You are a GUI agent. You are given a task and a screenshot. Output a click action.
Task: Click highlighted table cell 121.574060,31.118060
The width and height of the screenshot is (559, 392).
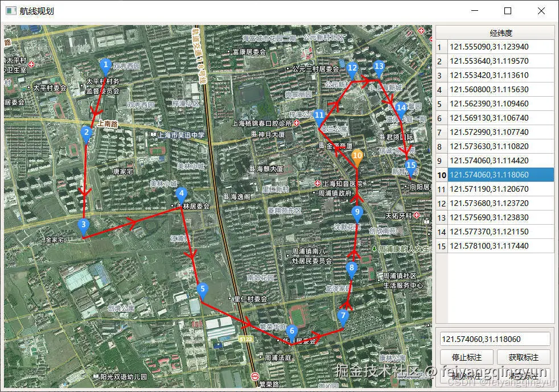[501, 175]
